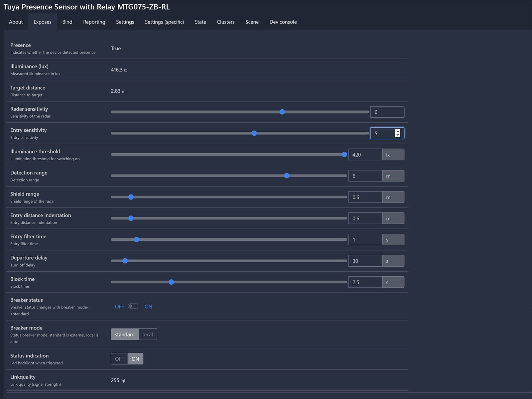The width and height of the screenshot is (532, 399).
Task: Click the Illuminance threshold slider handle
Action: [x=344, y=155]
